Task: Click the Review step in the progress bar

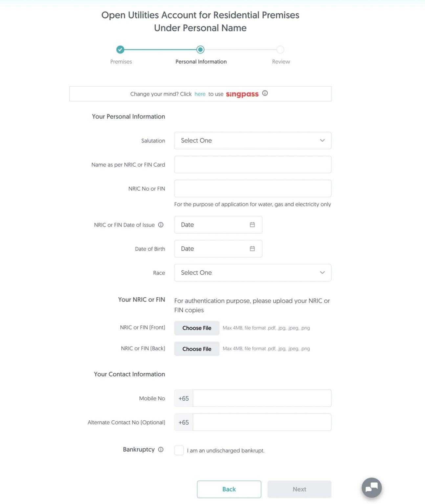Action: (x=280, y=50)
